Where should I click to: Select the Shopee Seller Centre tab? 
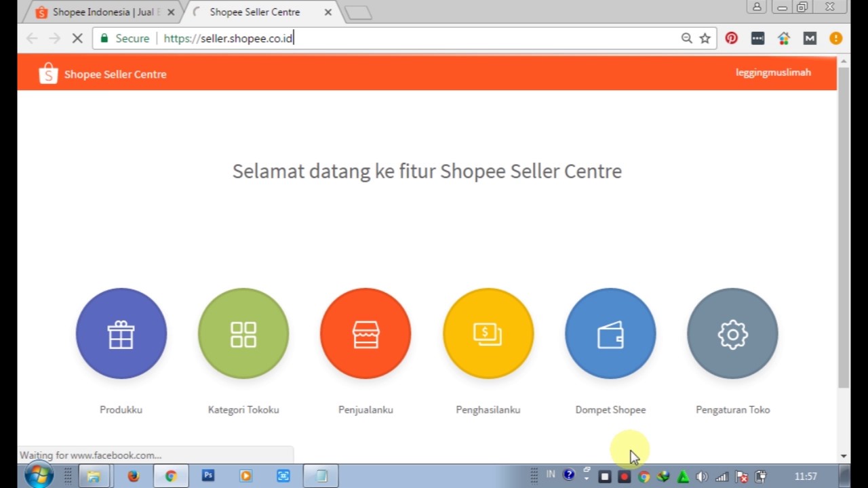coord(261,12)
